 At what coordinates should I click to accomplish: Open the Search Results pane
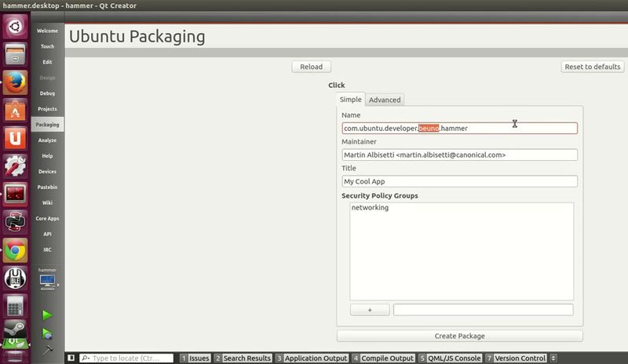[243, 358]
